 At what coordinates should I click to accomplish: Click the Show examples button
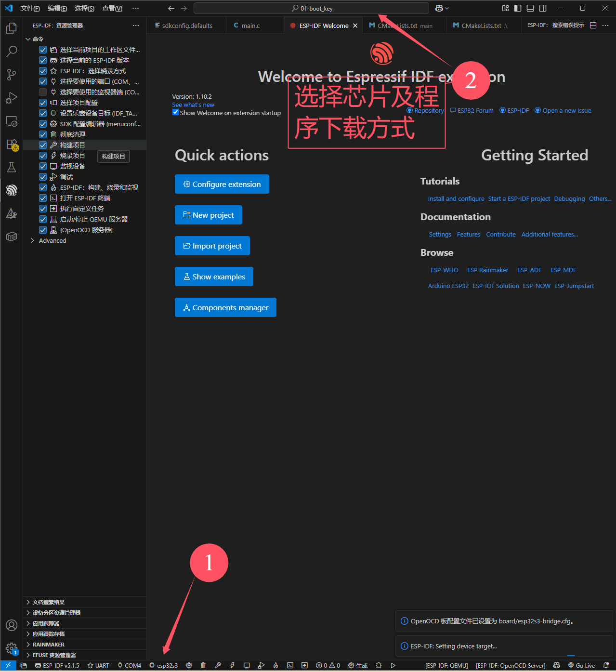(214, 277)
